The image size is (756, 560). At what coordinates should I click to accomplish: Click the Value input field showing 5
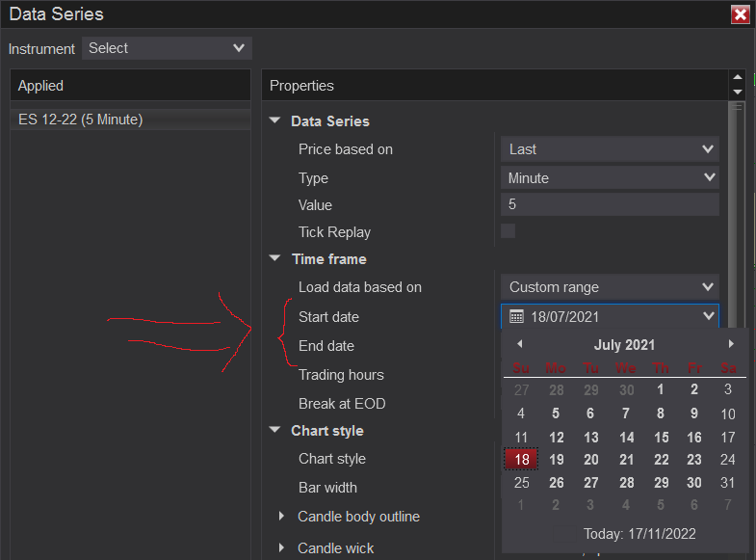[x=610, y=204]
